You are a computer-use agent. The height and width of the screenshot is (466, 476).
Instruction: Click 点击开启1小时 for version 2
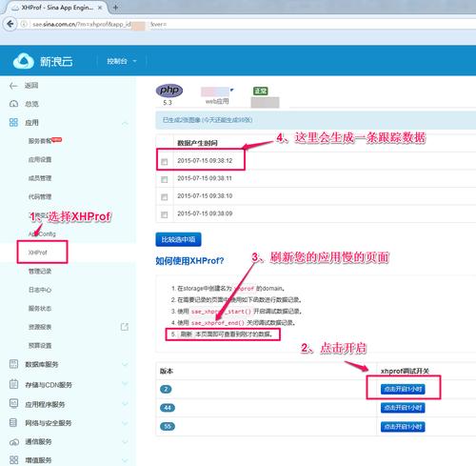(403, 389)
